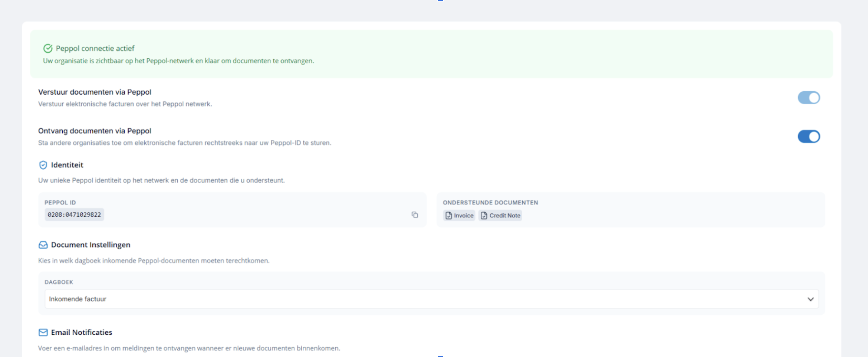This screenshot has height=357, width=868.
Task: Click the Identiteit section heading
Action: click(67, 165)
